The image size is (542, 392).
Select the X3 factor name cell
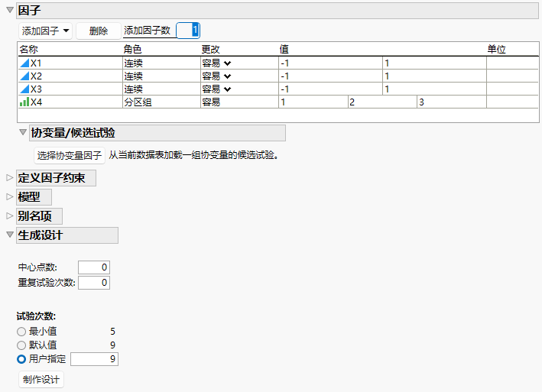pos(70,89)
